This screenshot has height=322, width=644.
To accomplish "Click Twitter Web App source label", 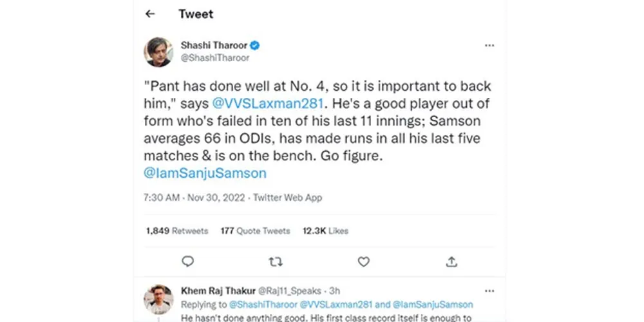I will click(x=287, y=198).
